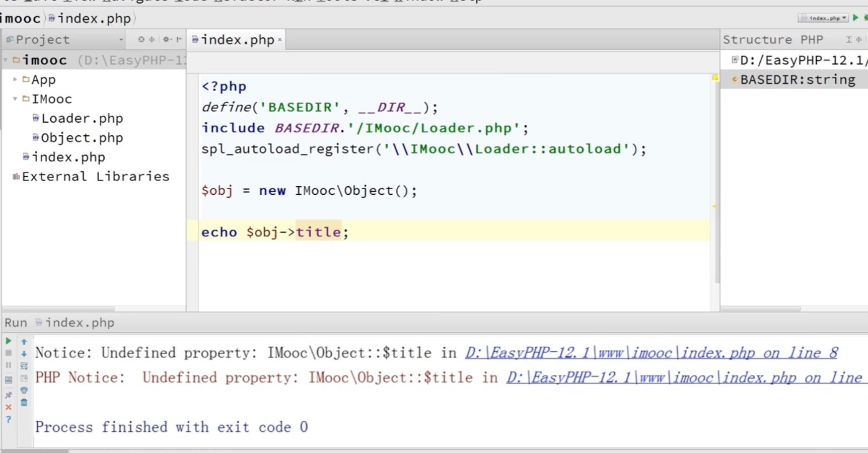Jump down the stack trace with down arrow
The width and height of the screenshot is (868, 453).
pos(24,353)
